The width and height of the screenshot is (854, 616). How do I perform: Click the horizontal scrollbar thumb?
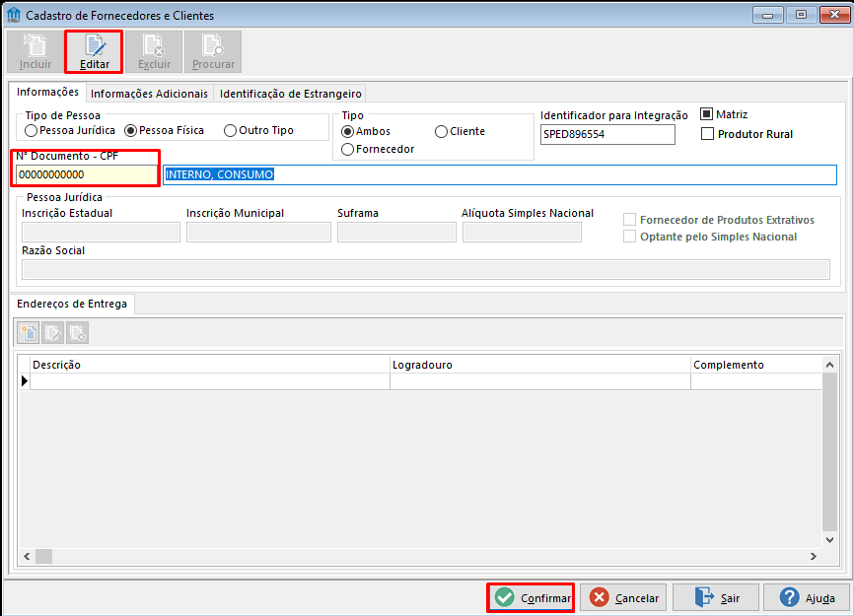[43, 556]
